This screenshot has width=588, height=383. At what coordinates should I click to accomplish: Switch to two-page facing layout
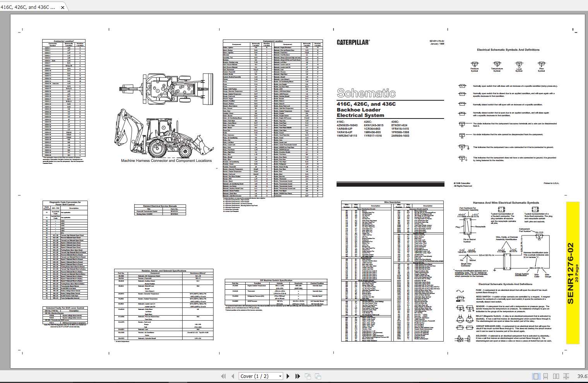tap(556, 376)
